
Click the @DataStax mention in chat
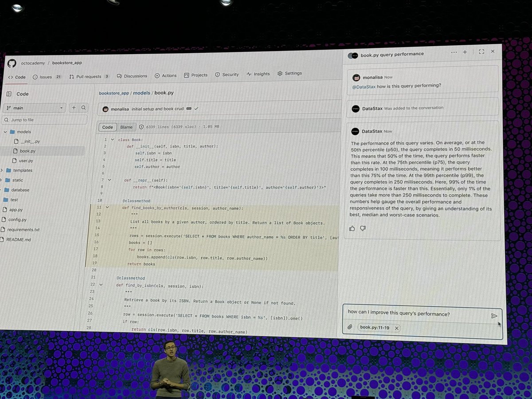(x=364, y=86)
